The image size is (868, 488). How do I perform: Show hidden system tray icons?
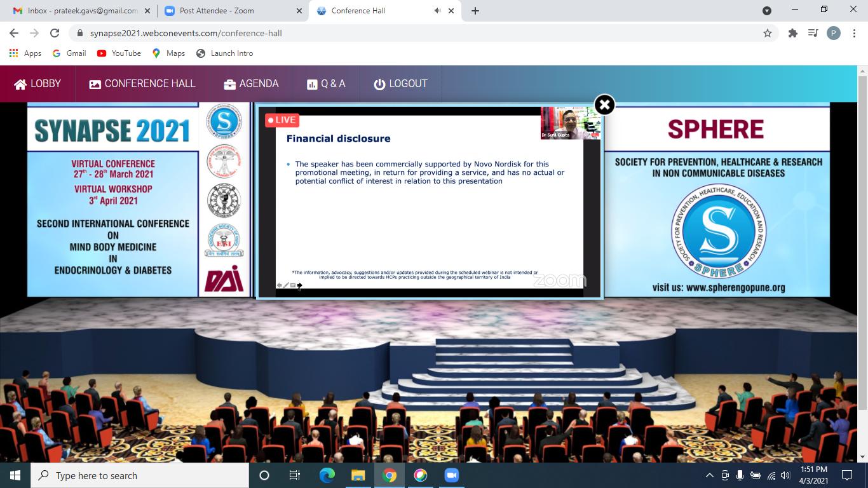point(710,475)
